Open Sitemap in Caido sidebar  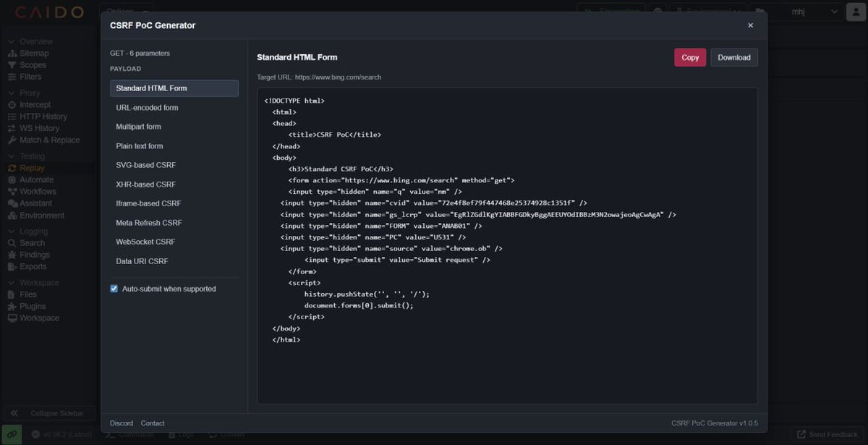(x=34, y=53)
